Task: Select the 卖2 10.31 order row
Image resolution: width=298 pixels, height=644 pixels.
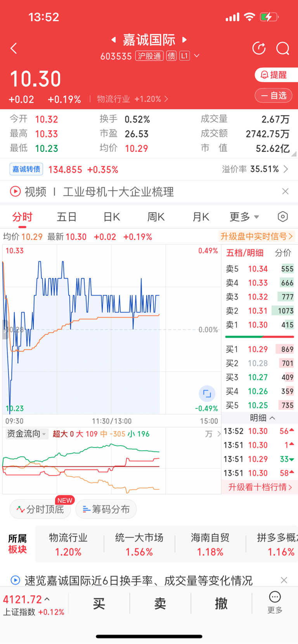Action: tap(260, 311)
